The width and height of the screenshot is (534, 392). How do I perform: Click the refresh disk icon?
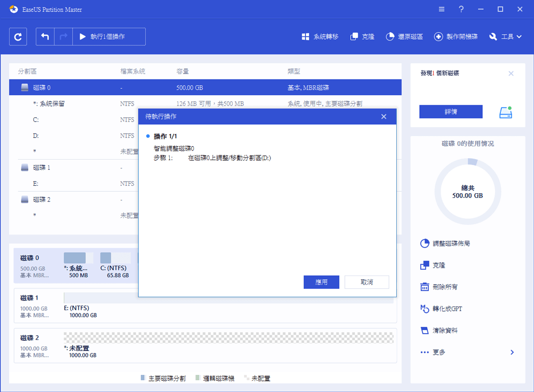tap(18, 36)
